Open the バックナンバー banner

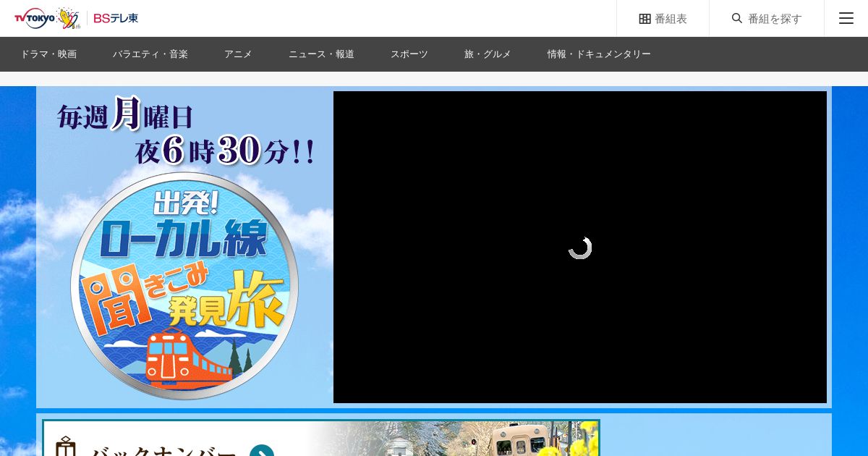(x=321, y=439)
